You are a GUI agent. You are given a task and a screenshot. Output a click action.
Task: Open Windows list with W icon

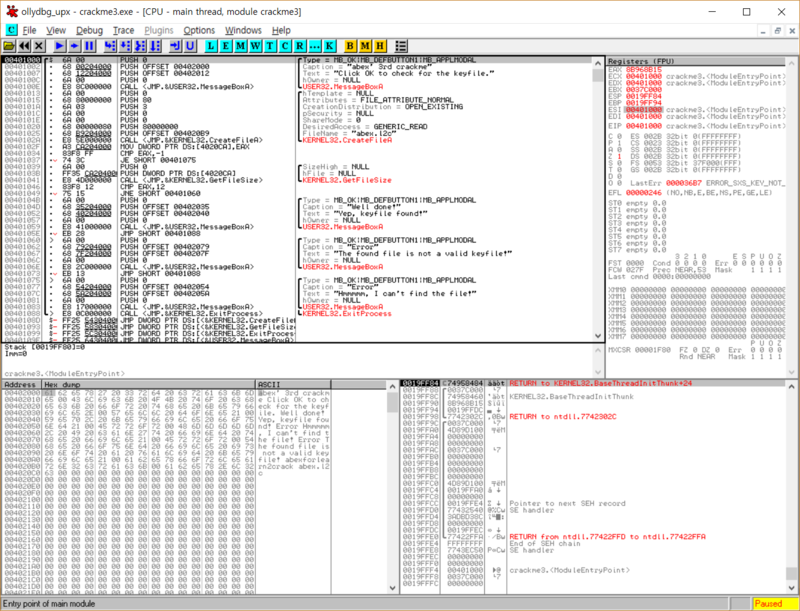coord(255,46)
